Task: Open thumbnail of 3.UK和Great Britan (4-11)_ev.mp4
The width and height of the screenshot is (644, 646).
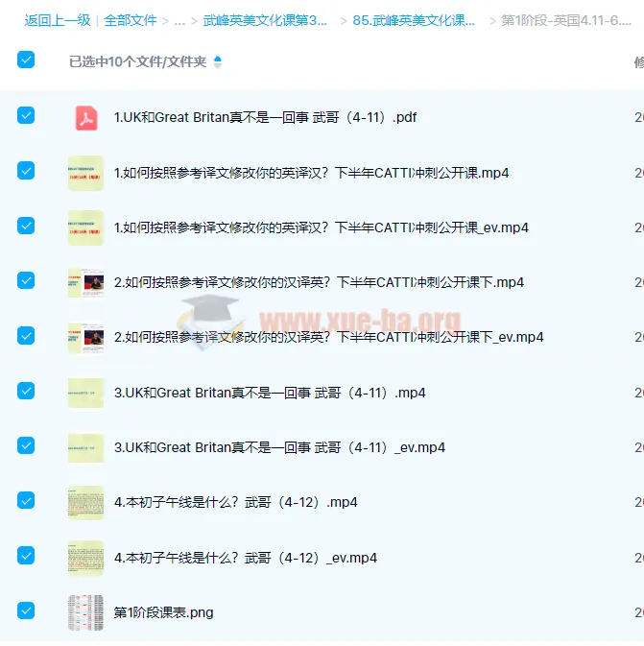Action: point(85,448)
